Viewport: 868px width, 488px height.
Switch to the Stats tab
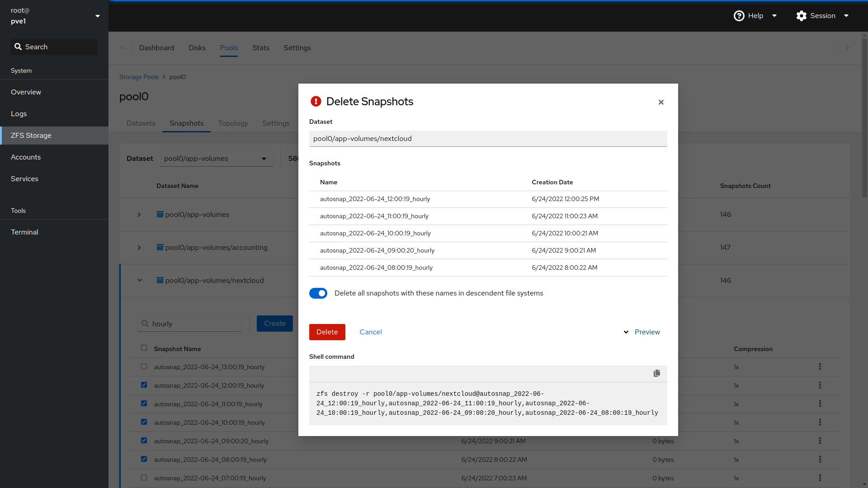[261, 48]
